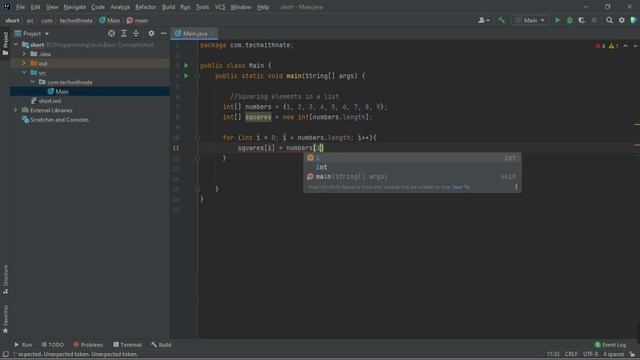Select opened file locate target icon
Image resolution: width=640 pixels, height=360 pixels.
[111, 33]
